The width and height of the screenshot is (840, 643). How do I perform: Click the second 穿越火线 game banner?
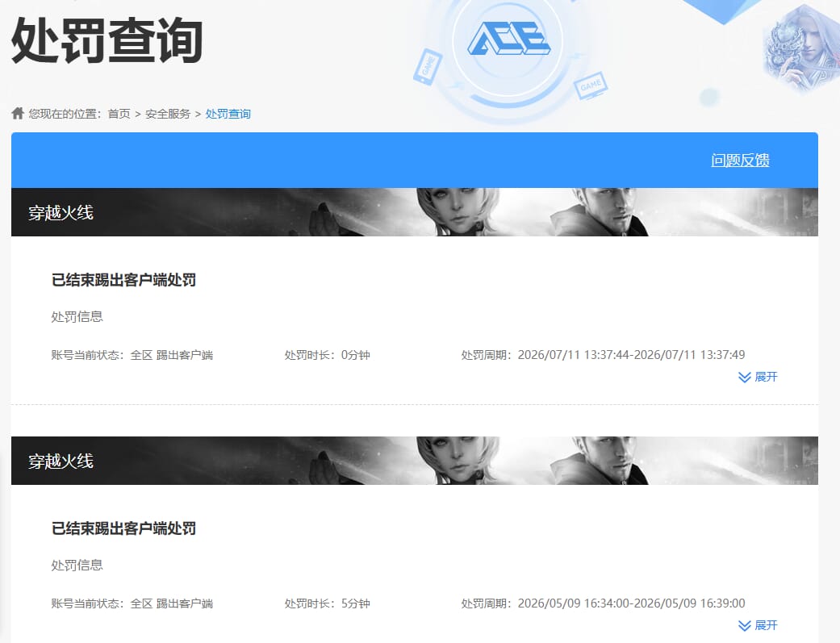[x=415, y=461]
